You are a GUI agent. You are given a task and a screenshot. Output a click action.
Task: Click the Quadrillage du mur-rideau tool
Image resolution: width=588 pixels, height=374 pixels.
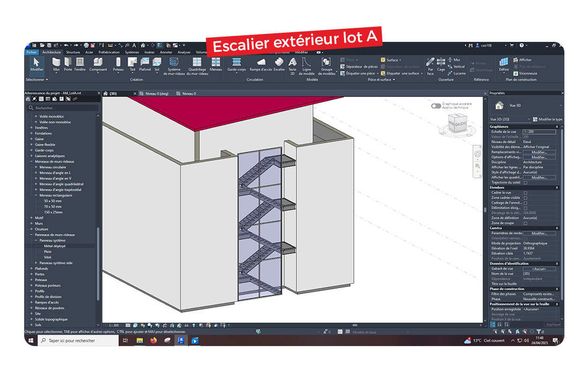[197, 67]
